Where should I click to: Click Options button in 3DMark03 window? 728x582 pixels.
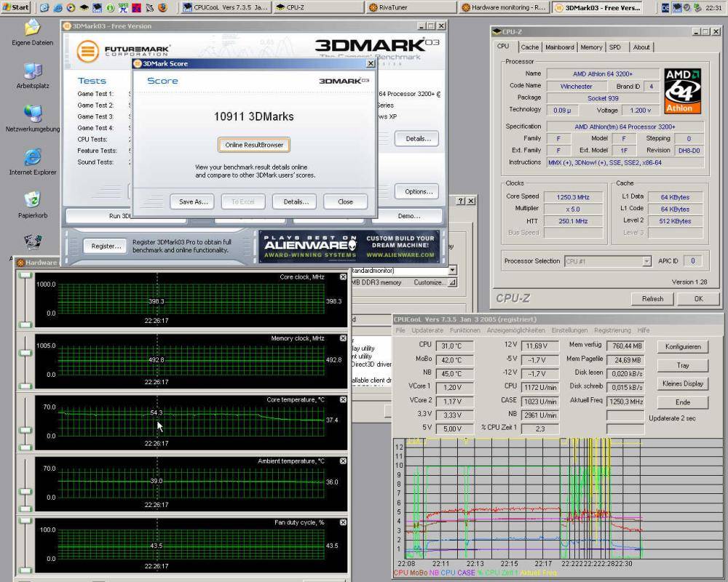tap(417, 191)
